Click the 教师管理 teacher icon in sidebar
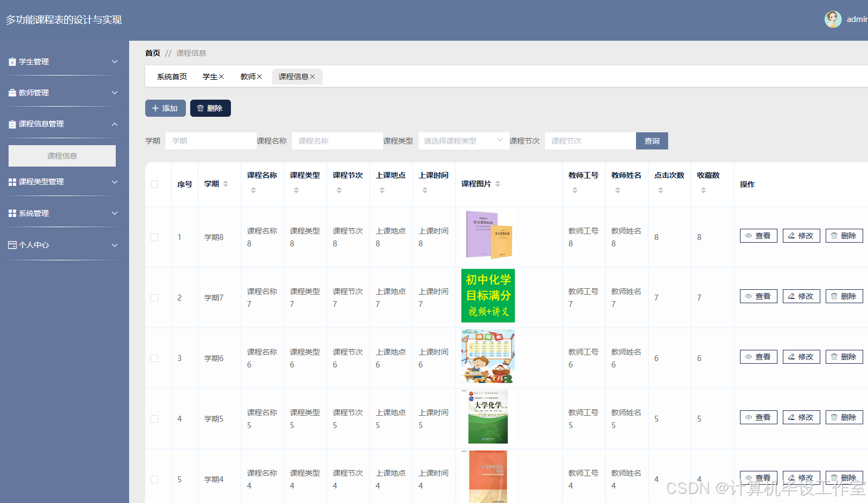This screenshot has width=868, height=503. (12, 92)
